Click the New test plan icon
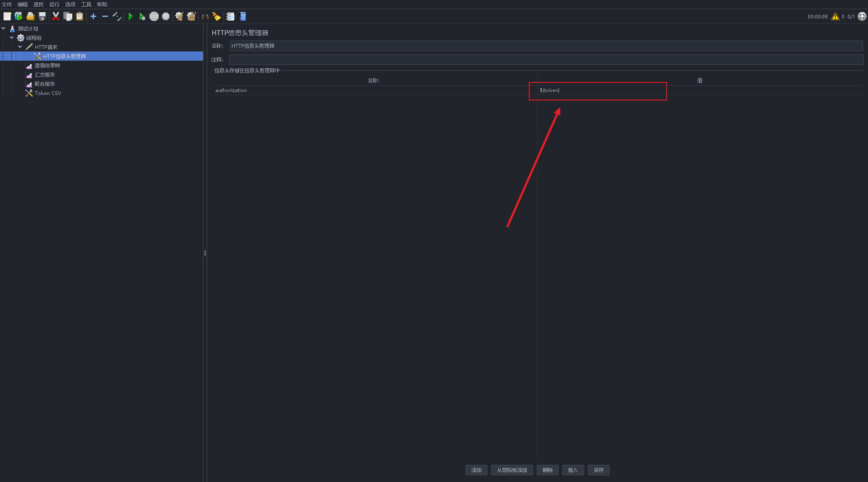 [x=7, y=16]
